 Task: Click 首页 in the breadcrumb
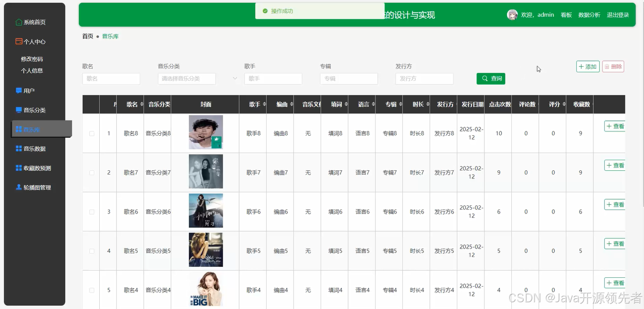pyautogui.click(x=88, y=36)
